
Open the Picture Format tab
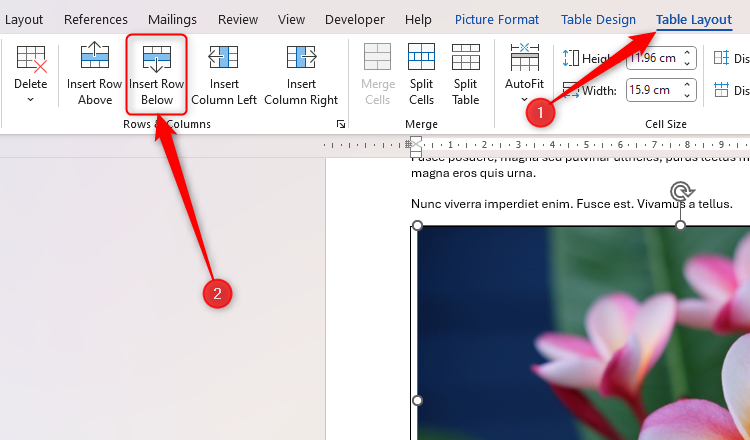pyautogui.click(x=497, y=19)
